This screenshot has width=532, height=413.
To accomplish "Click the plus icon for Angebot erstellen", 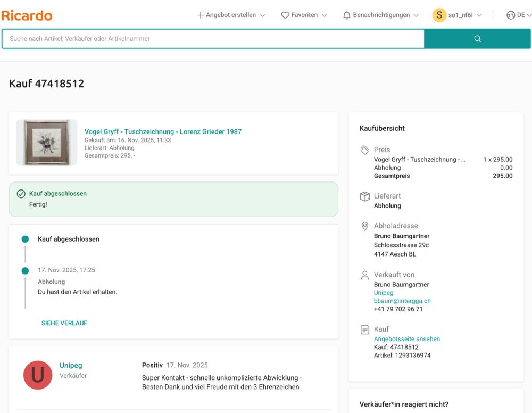I will click(201, 15).
